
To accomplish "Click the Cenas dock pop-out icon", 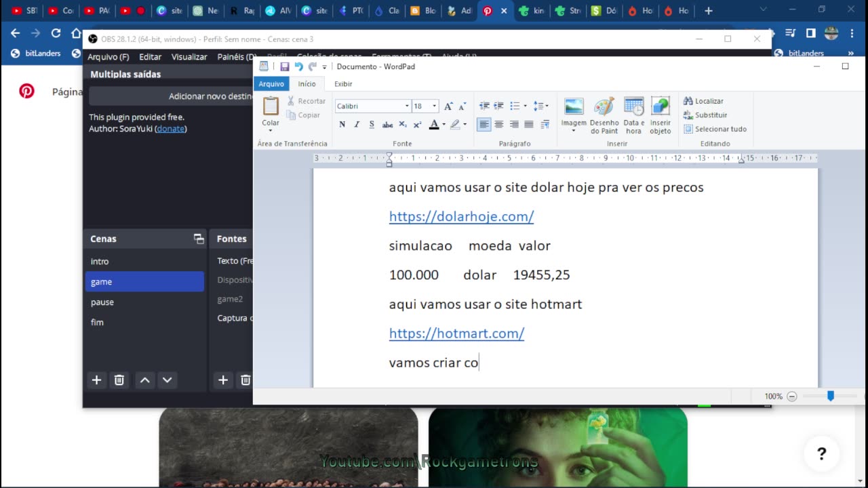I will click(x=199, y=239).
